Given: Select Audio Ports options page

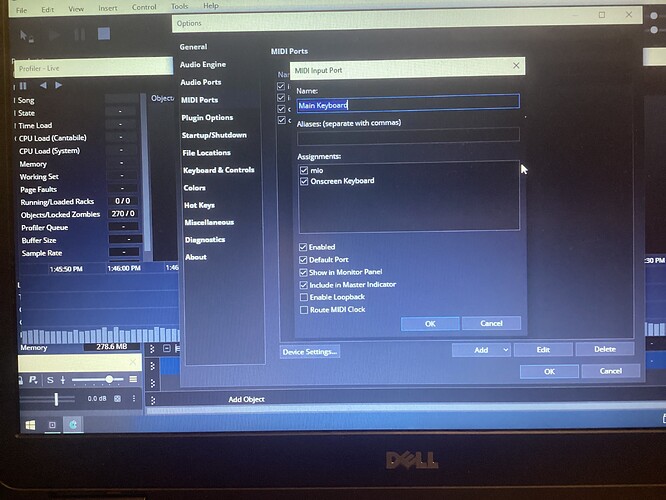Looking at the screenshot, I should (200, 82).
